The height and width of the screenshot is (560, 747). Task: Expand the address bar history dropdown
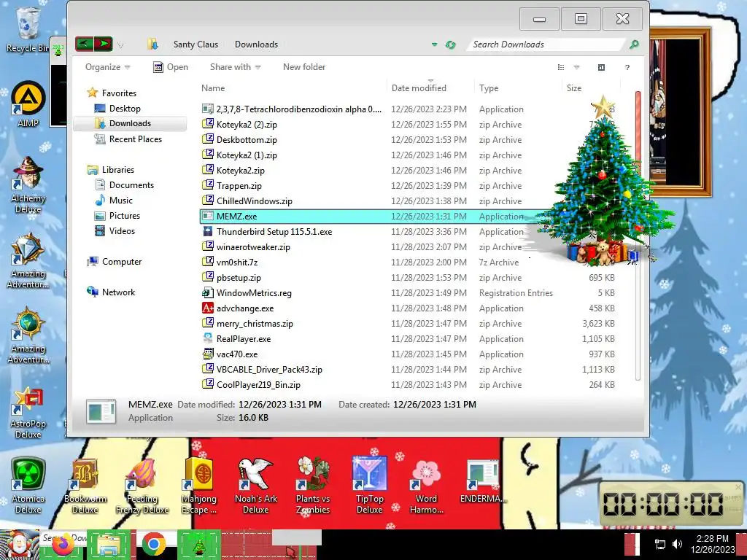pyautogui.click(x=435, y=44)
